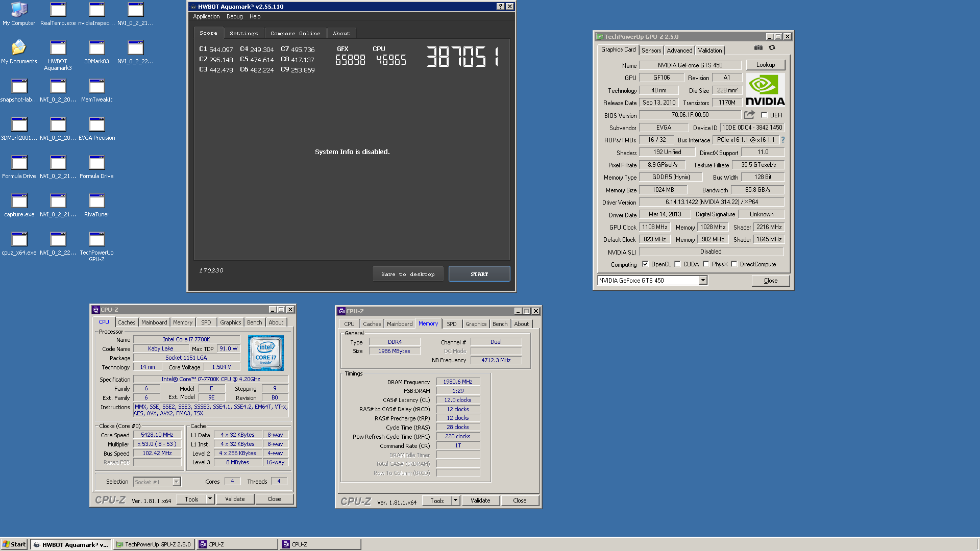Open capture.exe desktop icon
The width and height of the screenshot is (980, 551).
[x=19, y=205]
